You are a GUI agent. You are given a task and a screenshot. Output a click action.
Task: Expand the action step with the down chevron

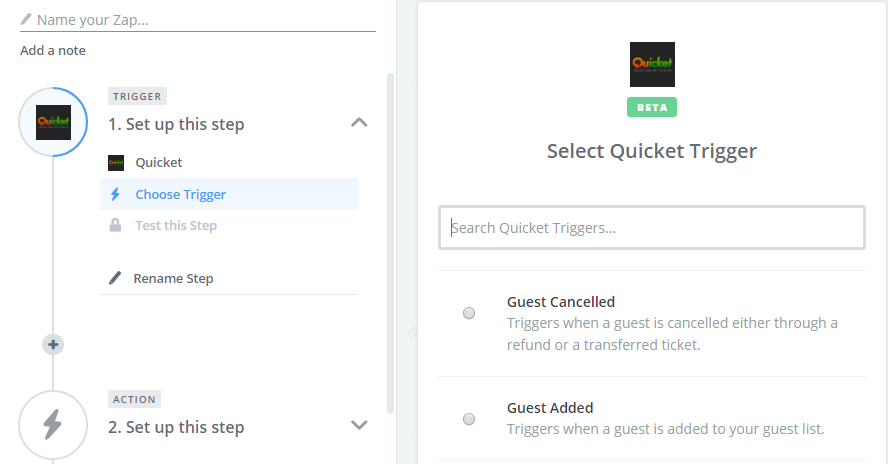click(x=359, y=425)
